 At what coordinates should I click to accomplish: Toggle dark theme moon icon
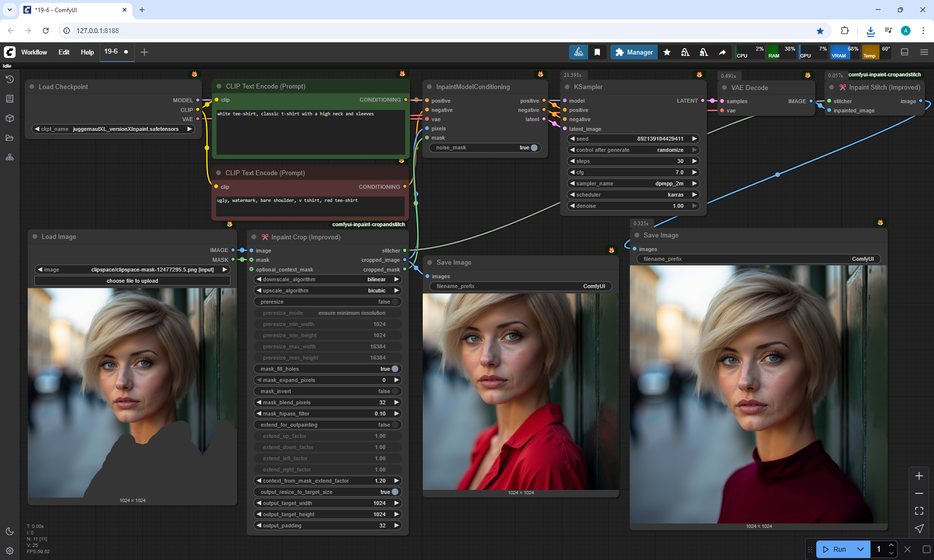click(x=10, y=531)
